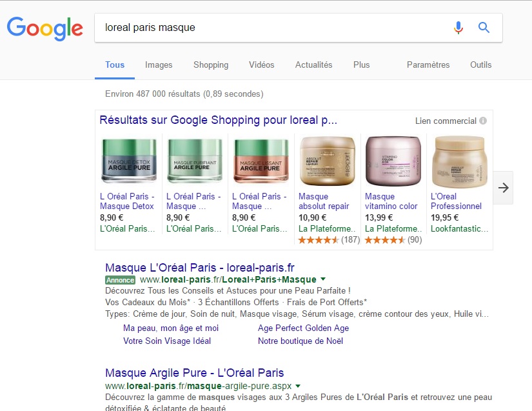Viewport: 532px width, 411px height.
Task: Expand dropdown arrow next to Loreal+Paris+Masque URL
Action: coord(323,279)
